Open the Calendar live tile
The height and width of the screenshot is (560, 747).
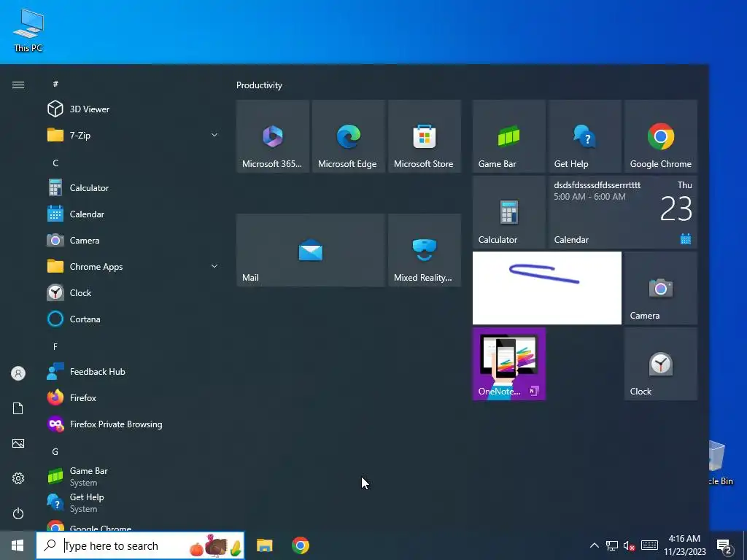(623, 212)
